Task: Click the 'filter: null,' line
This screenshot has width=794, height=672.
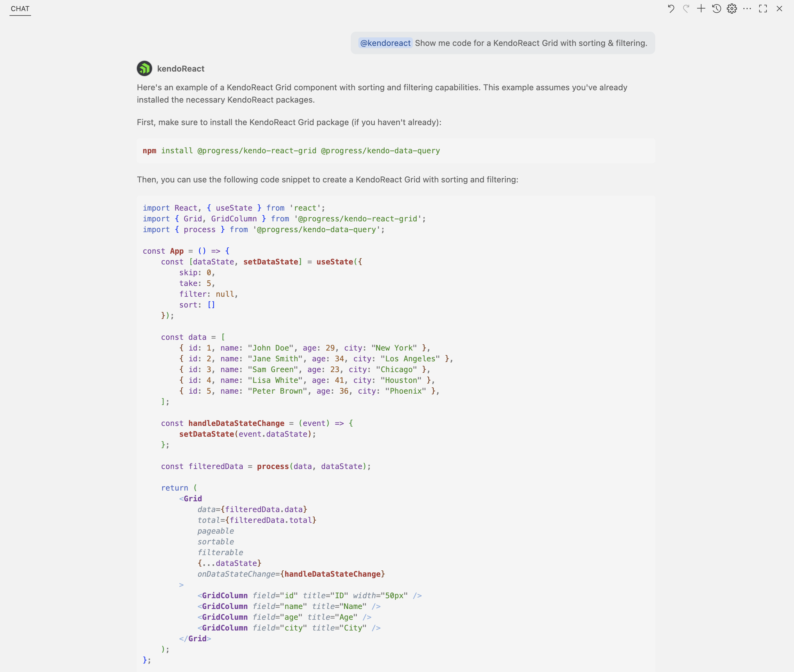Action: (x=208, y=294)
